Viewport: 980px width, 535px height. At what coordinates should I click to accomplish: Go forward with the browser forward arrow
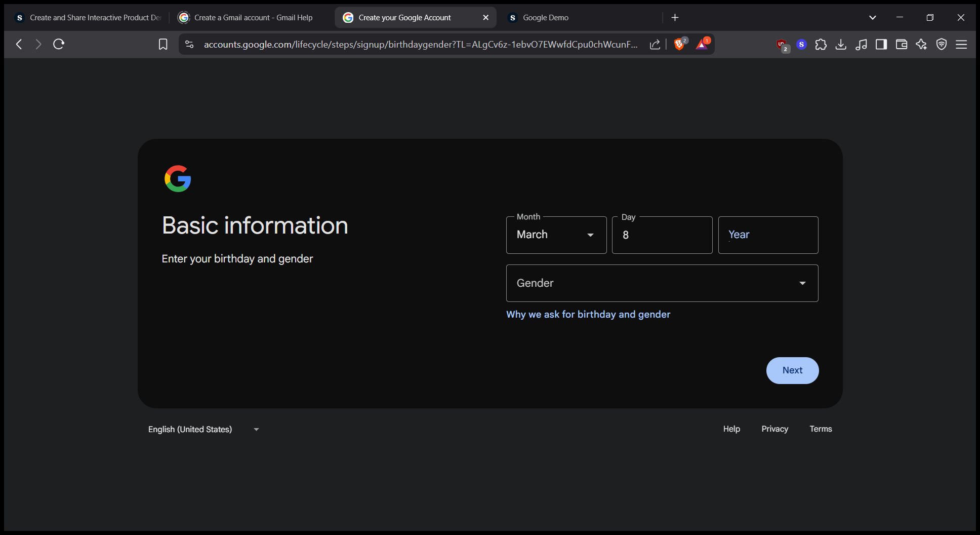[x=38, y=44]
